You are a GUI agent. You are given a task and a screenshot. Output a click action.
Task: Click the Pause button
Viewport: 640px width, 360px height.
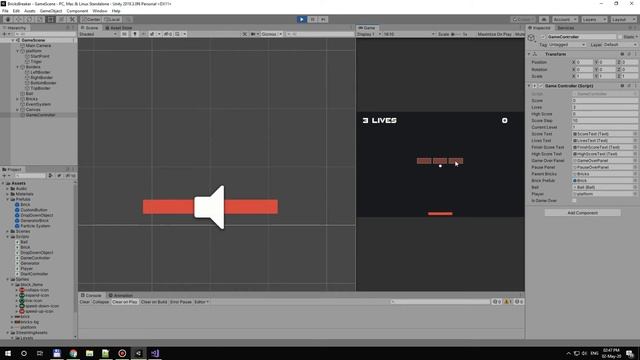pyautogui.click(x=313, y=19)
